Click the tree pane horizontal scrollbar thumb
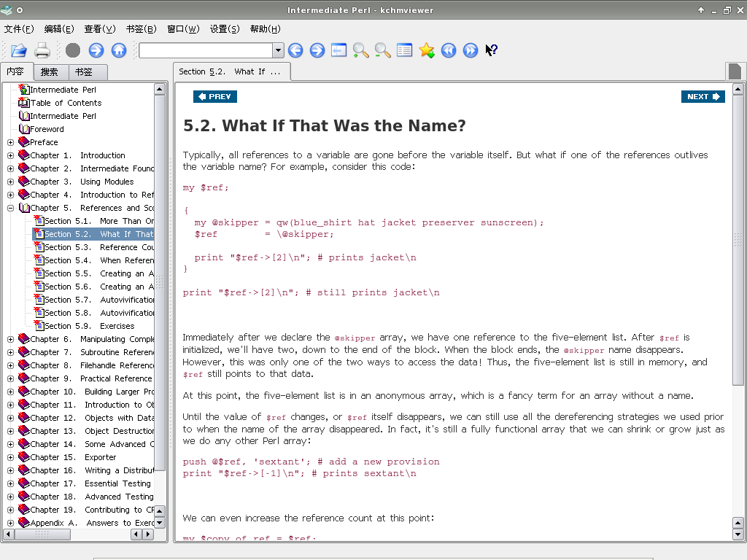The width and height of the screenshot is (747, 560). pos(43,534)
